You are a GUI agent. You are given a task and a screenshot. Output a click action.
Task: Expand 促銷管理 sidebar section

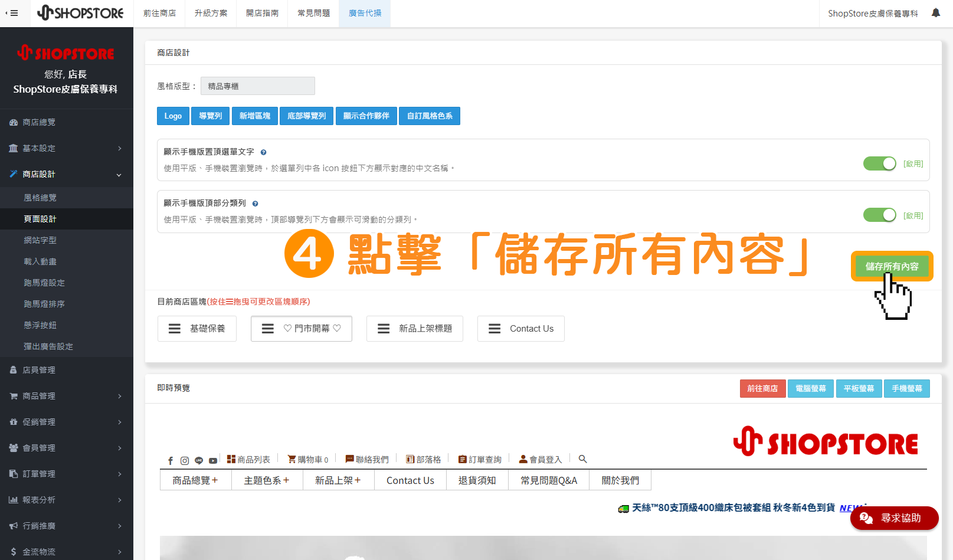[x=67, y=422]
